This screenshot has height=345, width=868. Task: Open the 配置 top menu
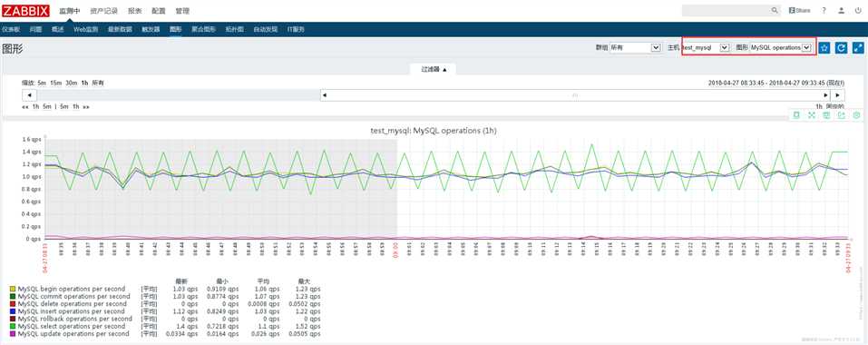(x=159, y=11)
